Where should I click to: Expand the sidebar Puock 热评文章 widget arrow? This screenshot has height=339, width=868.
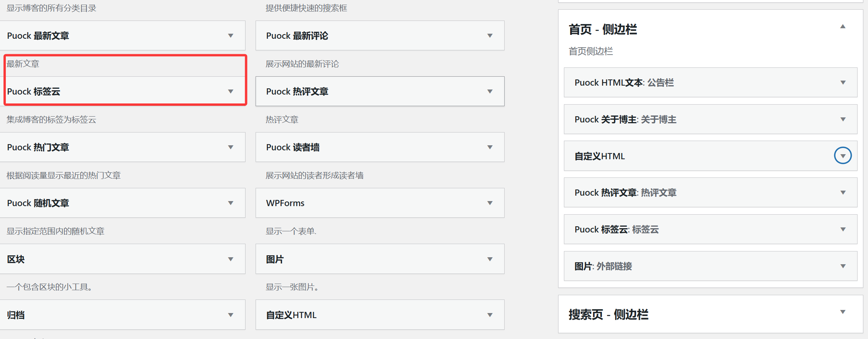(843, 193)
